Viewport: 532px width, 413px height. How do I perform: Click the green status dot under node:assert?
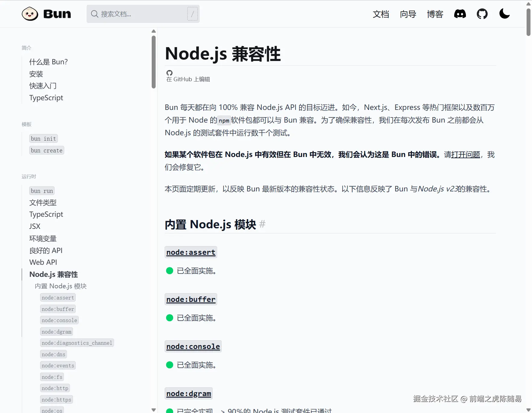(169, 271)
